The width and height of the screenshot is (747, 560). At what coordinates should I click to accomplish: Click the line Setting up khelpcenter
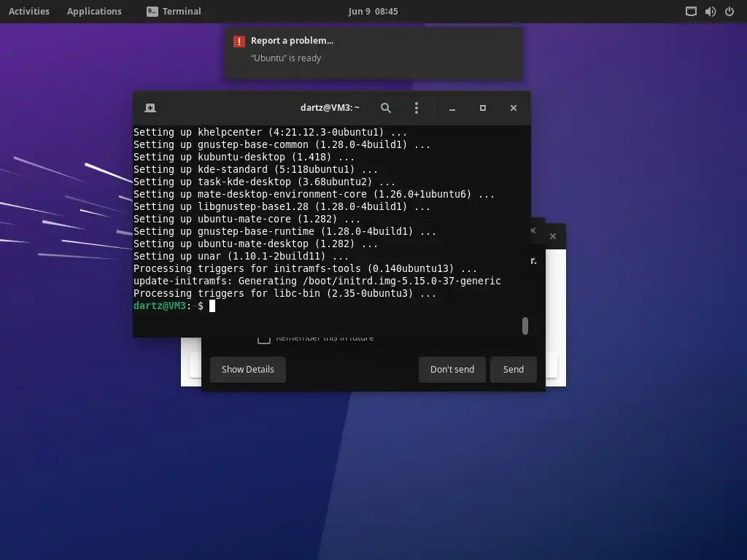point(270,133)
